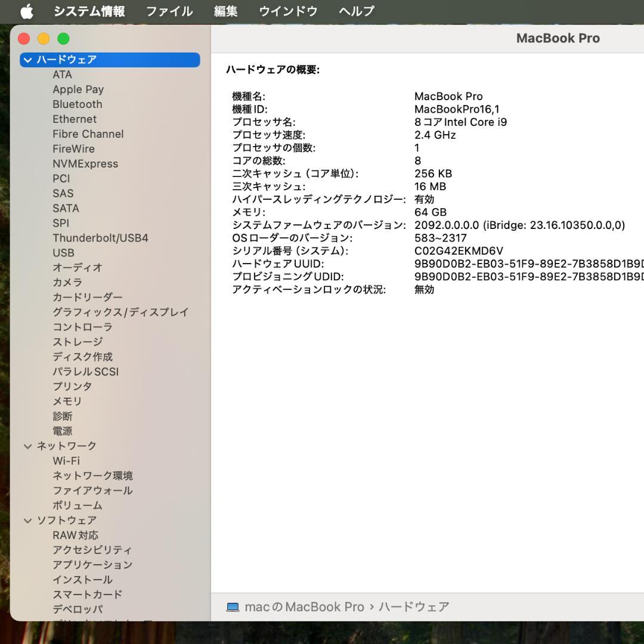Open グラフィックス/ディスプレイ information
644x644 pixels.
coord(120,312)
